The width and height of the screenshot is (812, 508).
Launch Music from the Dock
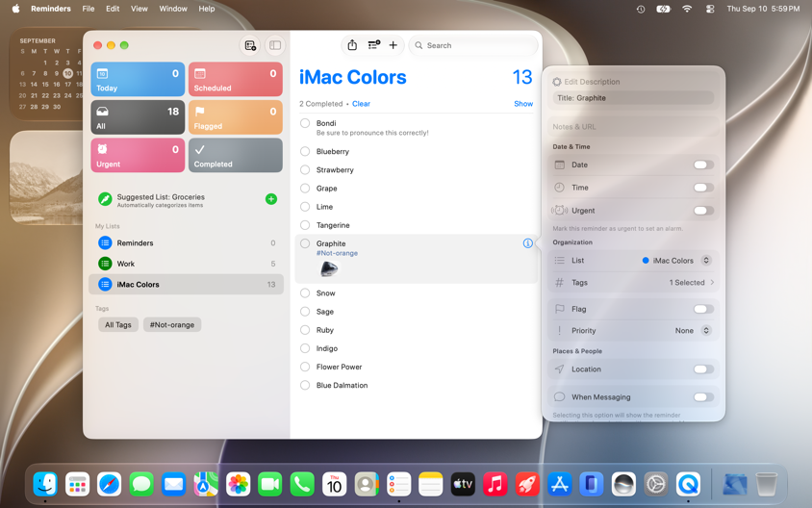coord(495,484)
